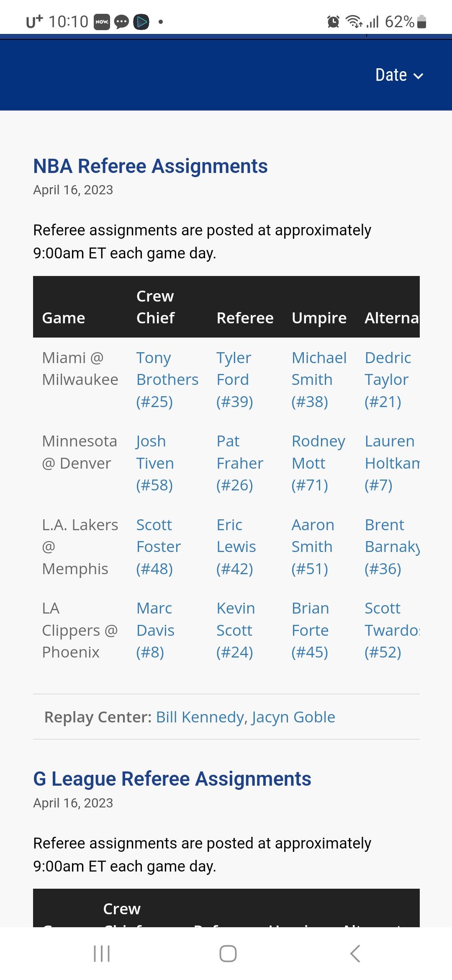Open Marc Davis (#8) link
Screen dimensions: 452x980
coord(155,630)
